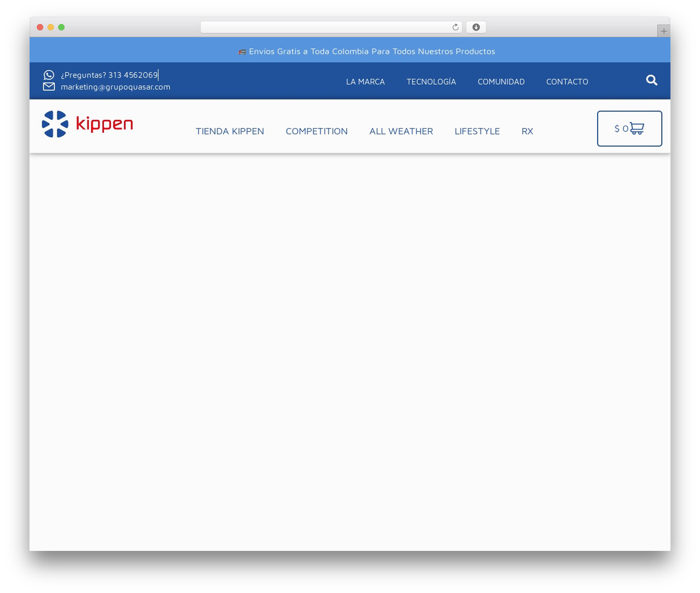This screenshot has height=593, width=700.
Task: Open ALL WEATHER category
Action: [x=401, y=131]
